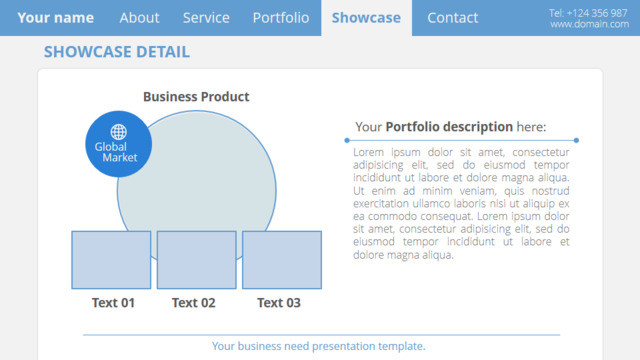Select the image box above Text 03
The image size is (640, 360).
[282, 260]
